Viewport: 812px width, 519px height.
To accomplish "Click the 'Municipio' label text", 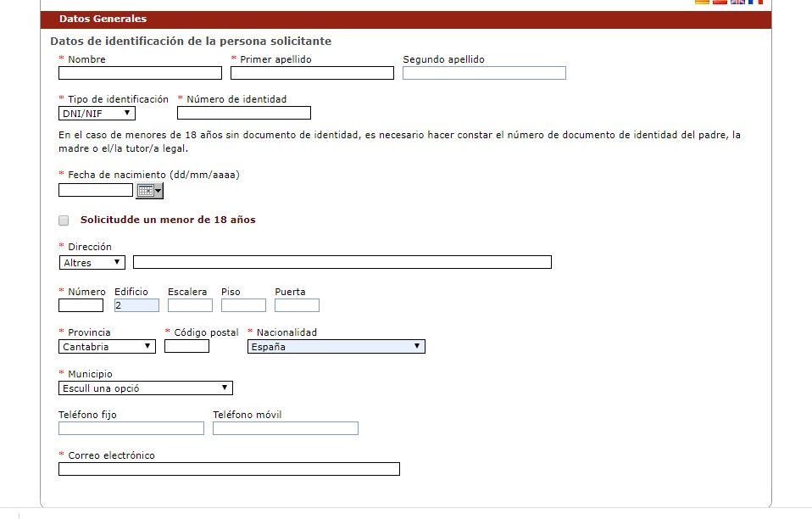I will pyautogui.click(x=90, y=373).
